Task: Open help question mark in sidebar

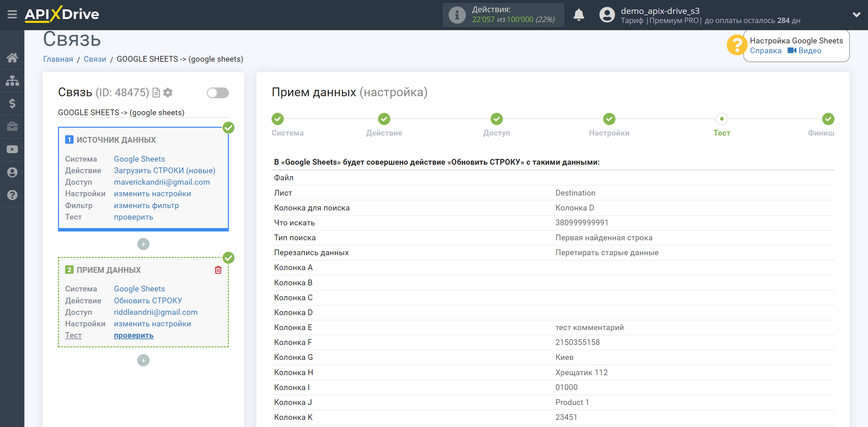Action: [12, 195]
